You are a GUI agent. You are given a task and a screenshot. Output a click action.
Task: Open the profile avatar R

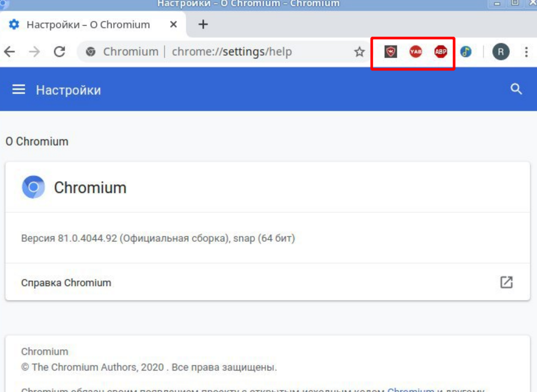pyautogui.click(x=501, y=52)
